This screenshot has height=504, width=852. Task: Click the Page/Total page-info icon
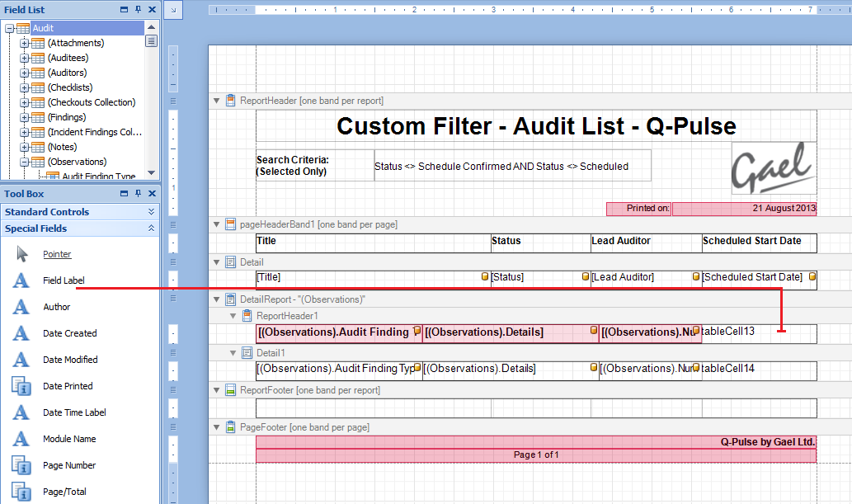pyautogui.click(x=21, y=492)
